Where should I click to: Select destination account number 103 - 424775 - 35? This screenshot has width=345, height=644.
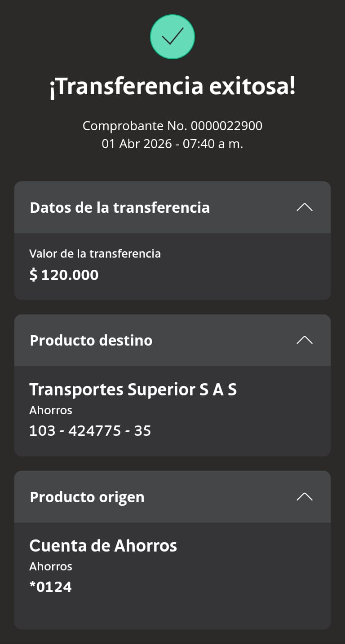90,431
